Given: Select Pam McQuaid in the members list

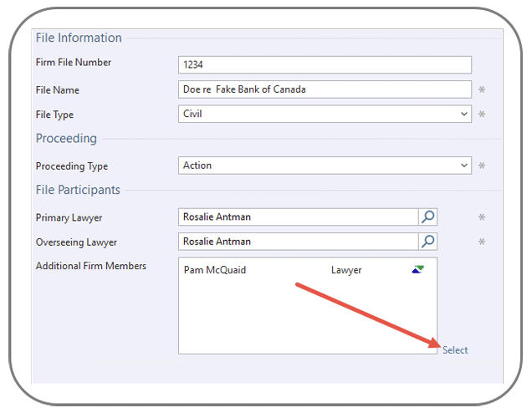Looking at the screenshot, I should coord(215,270).
